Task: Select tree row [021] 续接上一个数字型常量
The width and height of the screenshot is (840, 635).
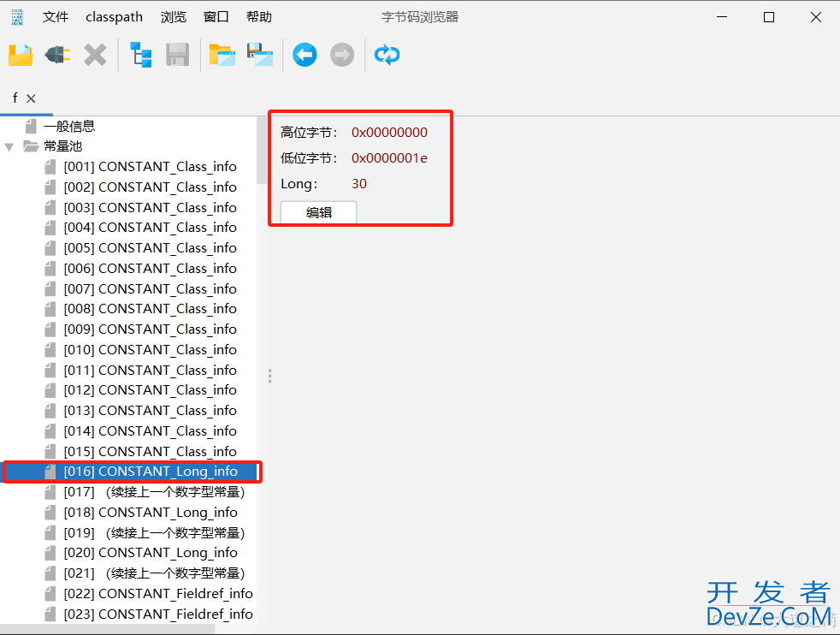Action: click(154, 573)
